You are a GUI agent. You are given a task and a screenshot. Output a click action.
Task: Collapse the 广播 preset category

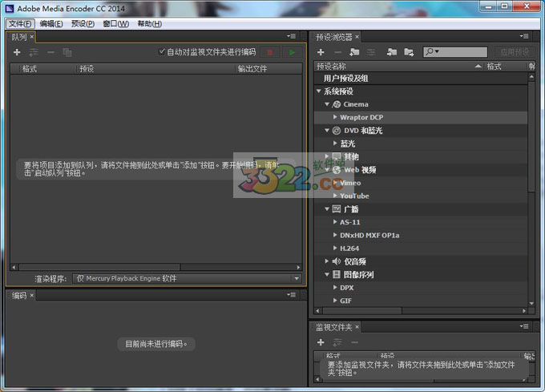click(x=328, y=209)
